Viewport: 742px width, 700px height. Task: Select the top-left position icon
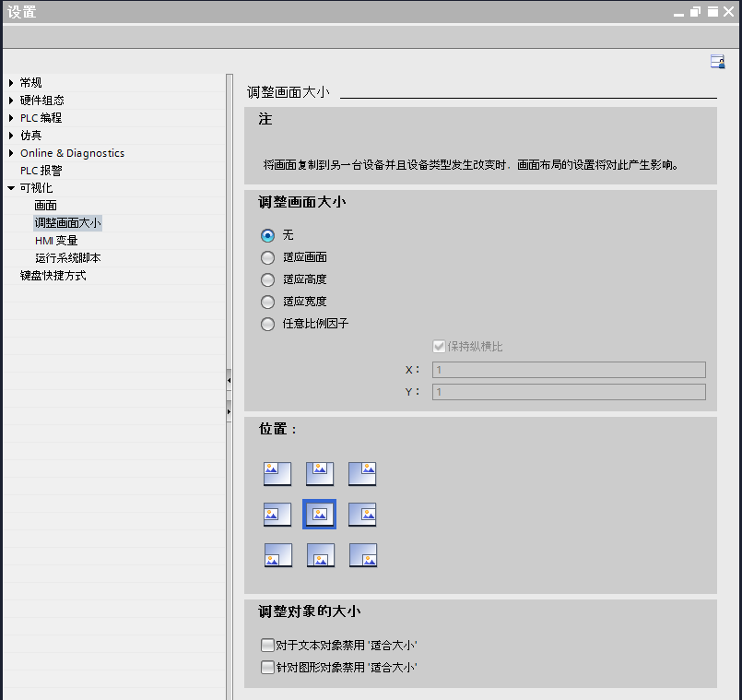point(277,473)
